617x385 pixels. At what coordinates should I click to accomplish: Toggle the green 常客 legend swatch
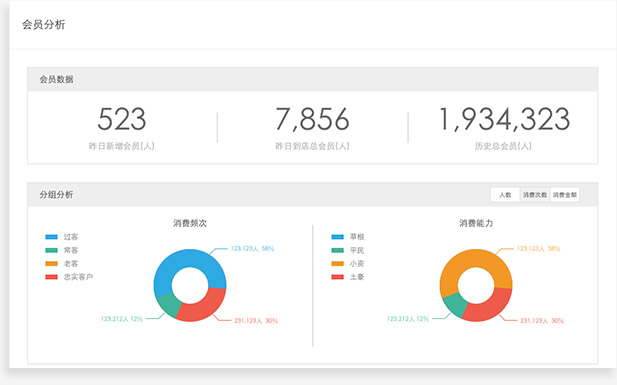point(52,250)
